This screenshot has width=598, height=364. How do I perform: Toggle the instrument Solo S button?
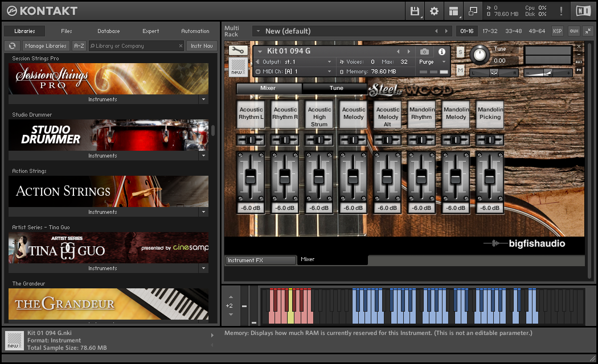(x=460, y=52)
